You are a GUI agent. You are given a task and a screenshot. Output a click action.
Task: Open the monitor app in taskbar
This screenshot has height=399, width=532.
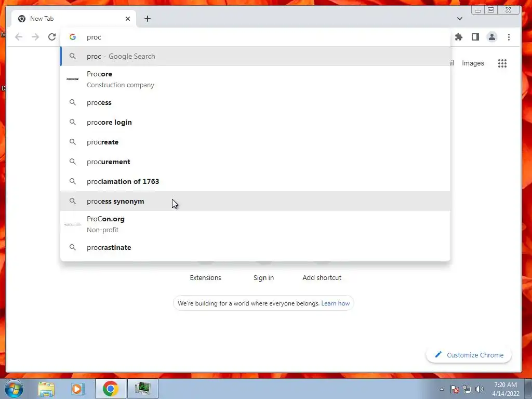(x=142, y=389)
